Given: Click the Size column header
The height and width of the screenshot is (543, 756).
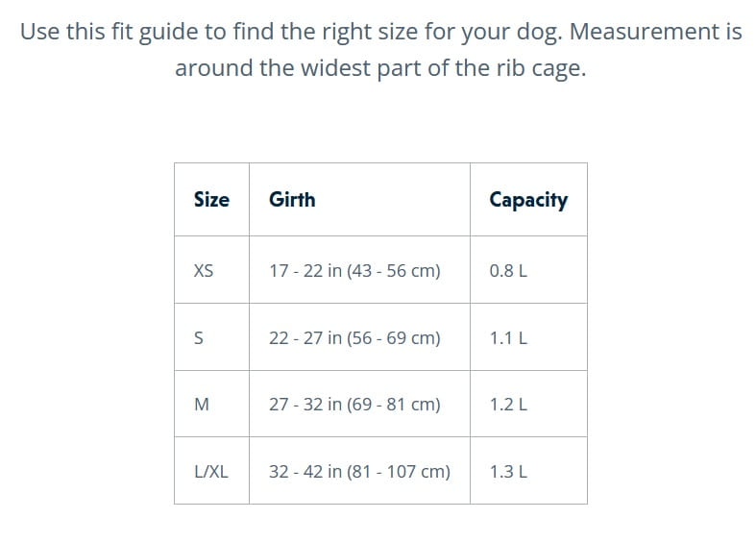Looking at the screenshot, I should 211,200.
